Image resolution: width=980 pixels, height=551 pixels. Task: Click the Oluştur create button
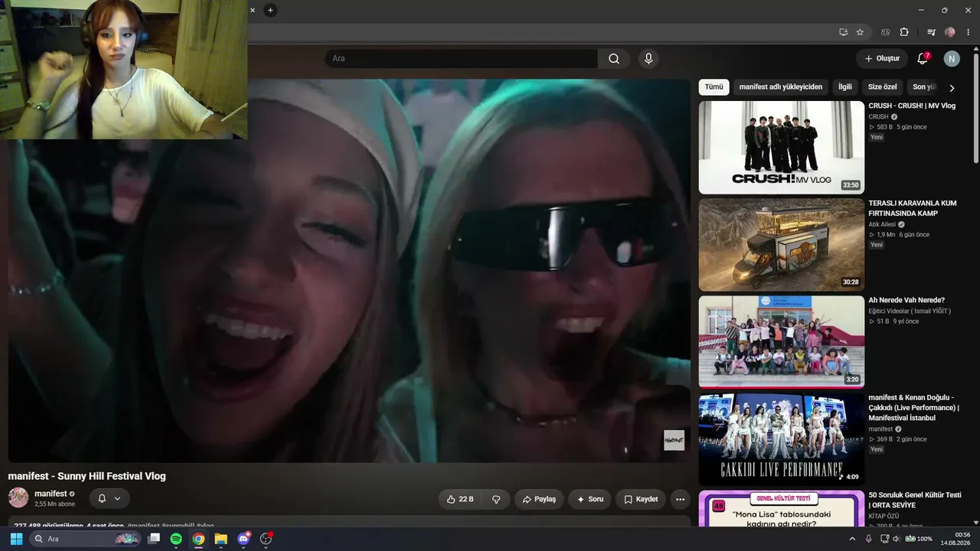tap(882, 59)
